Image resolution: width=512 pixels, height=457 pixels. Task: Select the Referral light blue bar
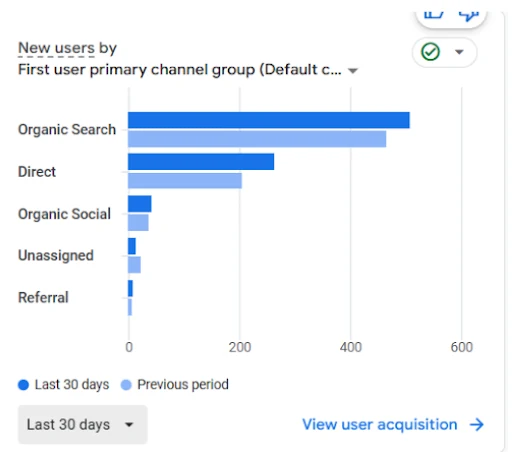point(130,307)
